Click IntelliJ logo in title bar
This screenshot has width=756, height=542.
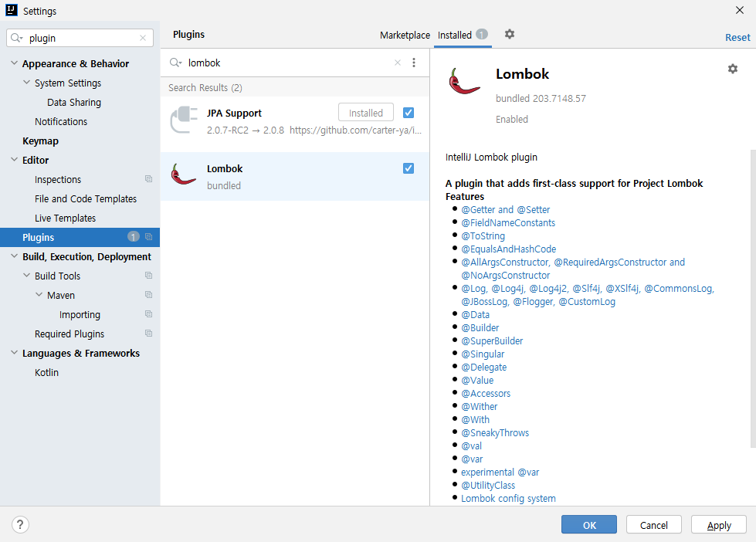click(x=12, y=10)
